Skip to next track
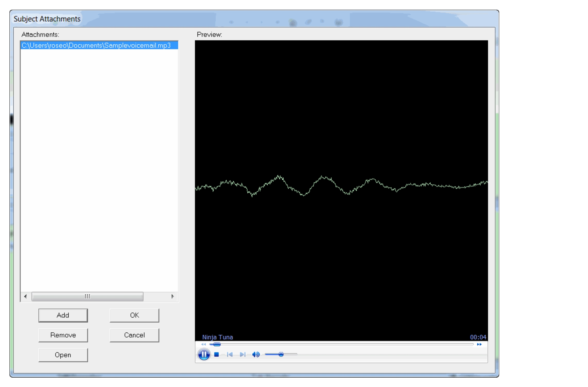The height and width of the screenshot is (387, 588). pos(243,354)
